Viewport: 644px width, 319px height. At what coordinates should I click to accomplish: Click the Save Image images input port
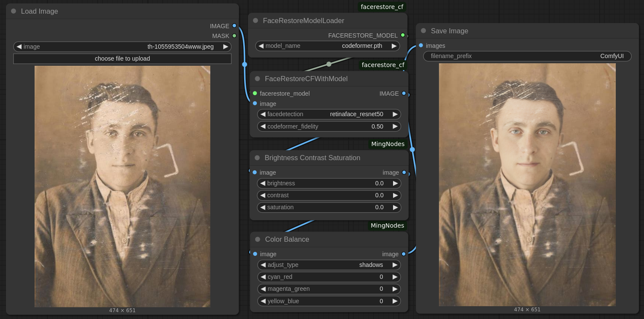[x=421, y=46]
